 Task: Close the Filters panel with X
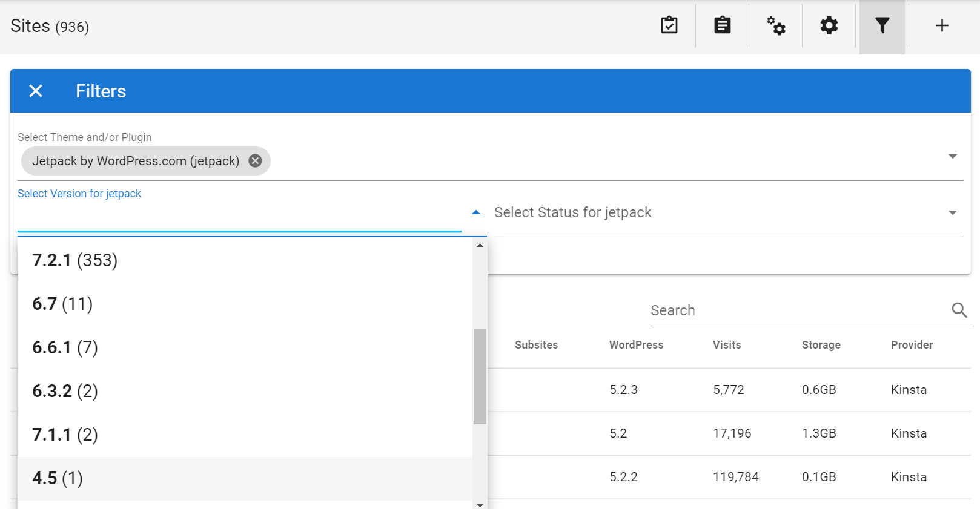click(x=36, y=91)
